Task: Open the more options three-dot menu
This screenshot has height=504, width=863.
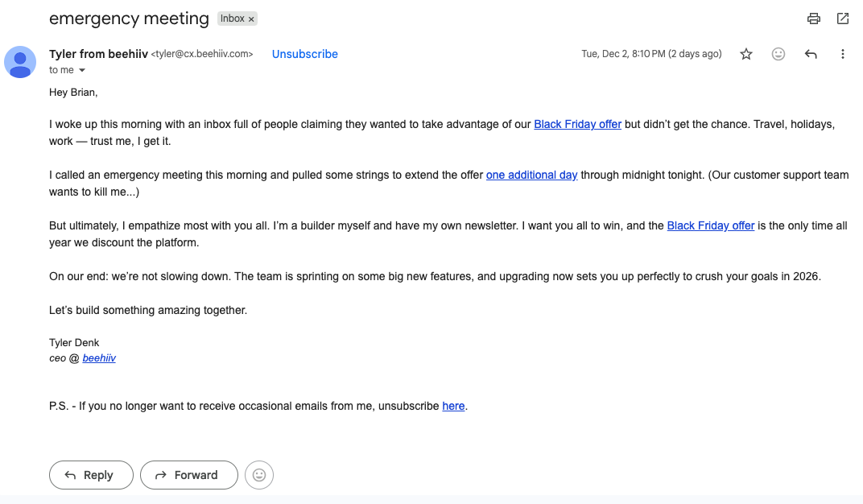Action: pyautogui.click(x=842, y=54)
